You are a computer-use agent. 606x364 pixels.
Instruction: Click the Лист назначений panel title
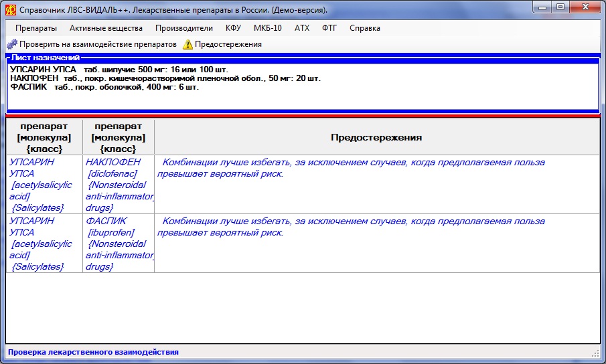click(46, 58)
